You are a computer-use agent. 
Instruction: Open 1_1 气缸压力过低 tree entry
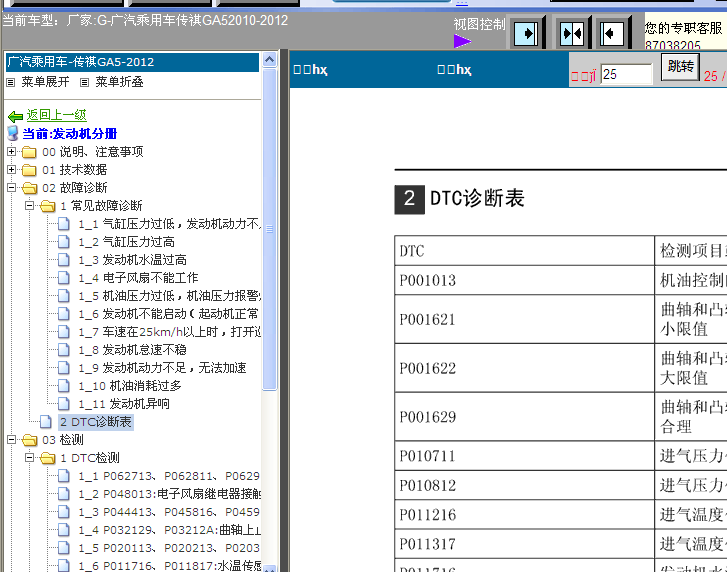coord(170,224)
